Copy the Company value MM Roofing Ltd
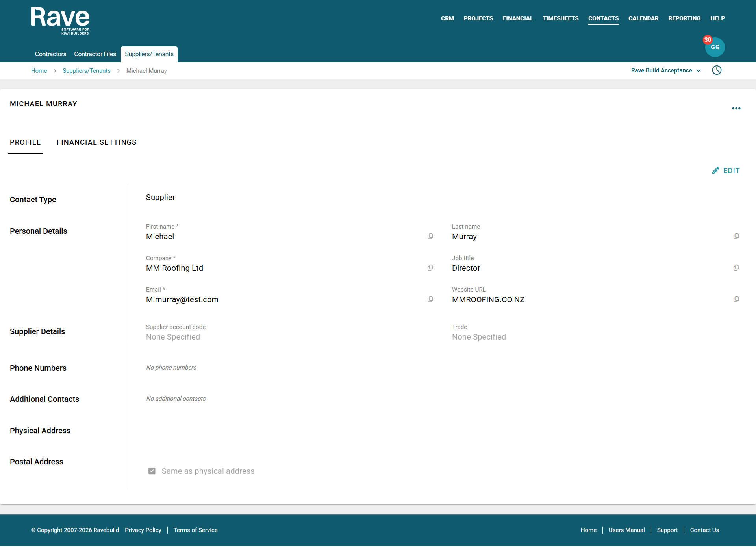Screen dimensions: 756x547 430,268
